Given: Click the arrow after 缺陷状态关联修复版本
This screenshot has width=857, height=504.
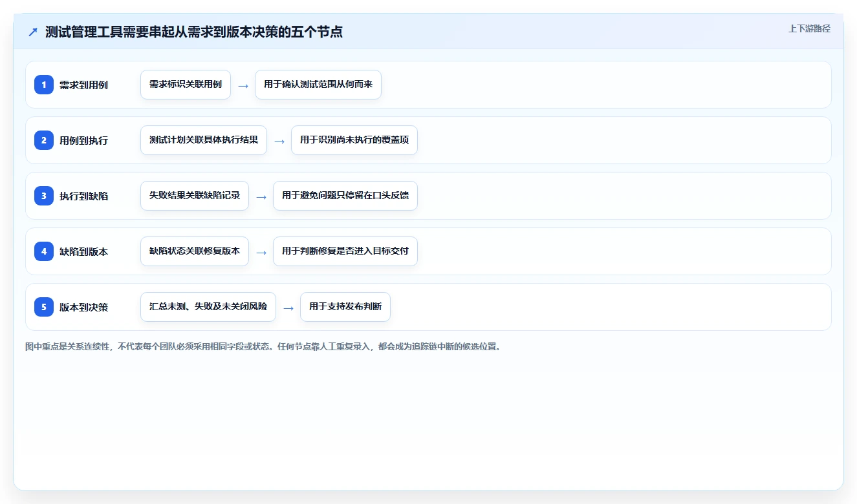Looking at the screenshot, I should [261, 252].
